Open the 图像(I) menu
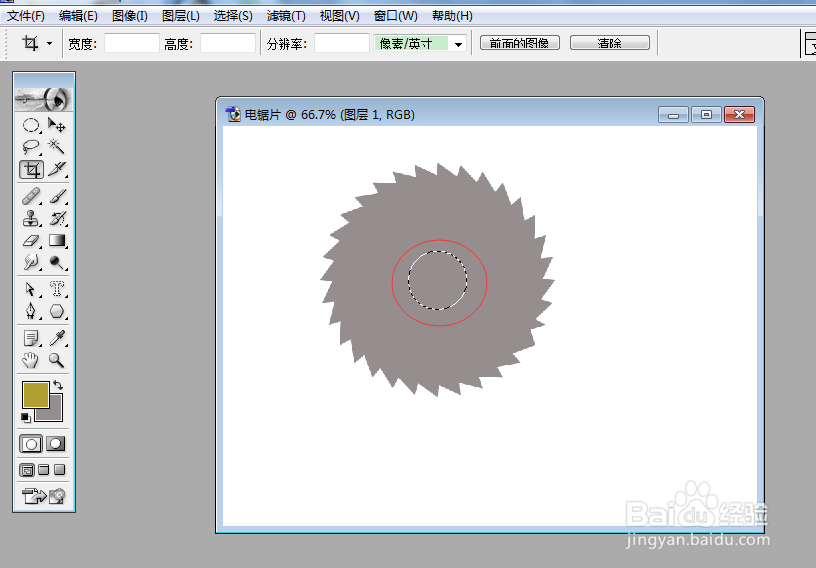This screenshot has width=816, height=568. 130,16
